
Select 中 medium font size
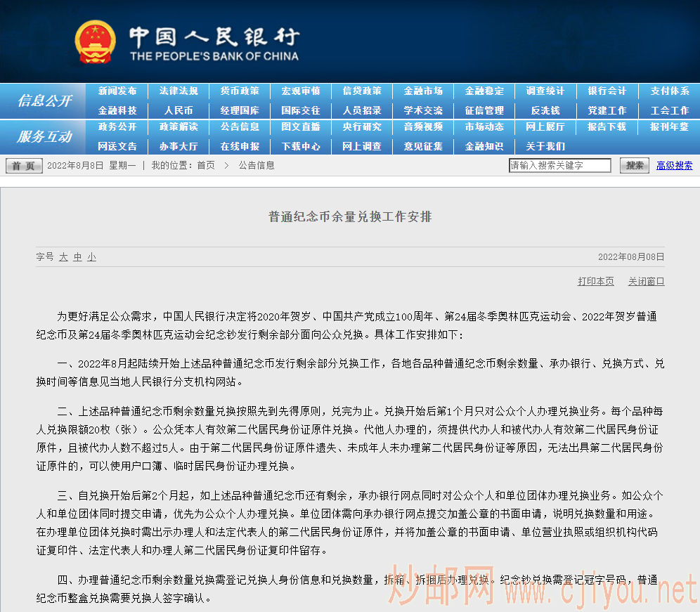click(77, 257)
